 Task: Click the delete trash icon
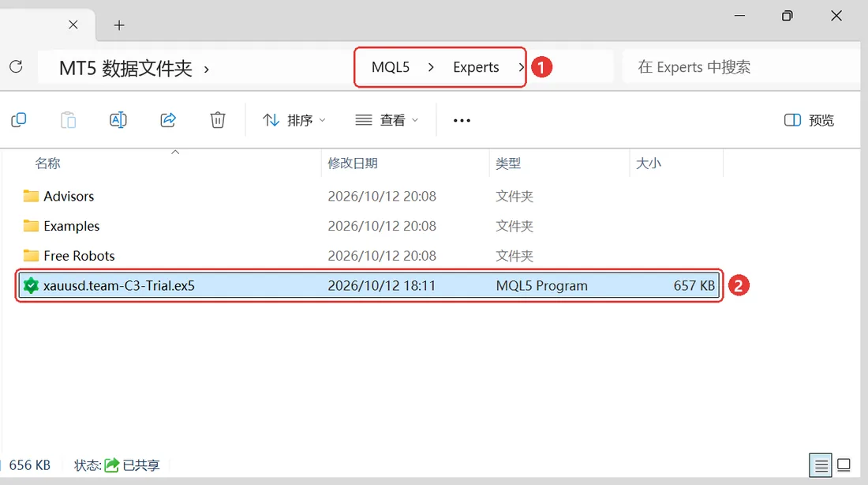[218, 120]
